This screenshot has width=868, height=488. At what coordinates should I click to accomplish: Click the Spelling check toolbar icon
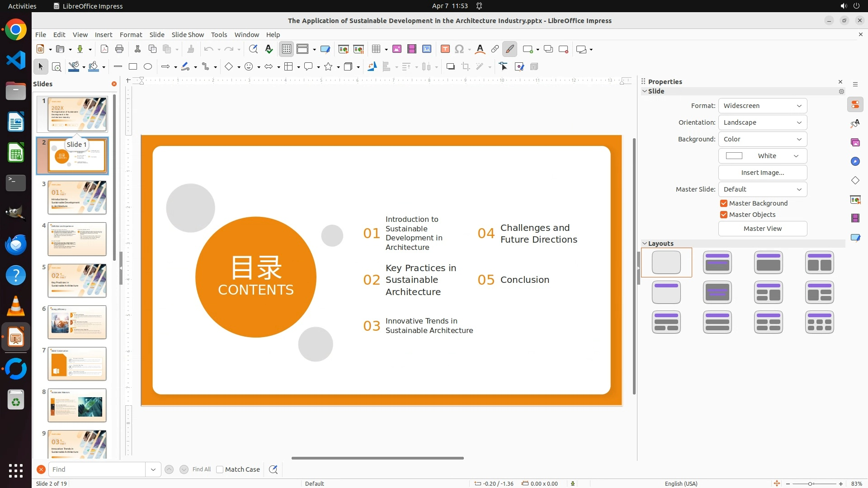pos(269,49)
